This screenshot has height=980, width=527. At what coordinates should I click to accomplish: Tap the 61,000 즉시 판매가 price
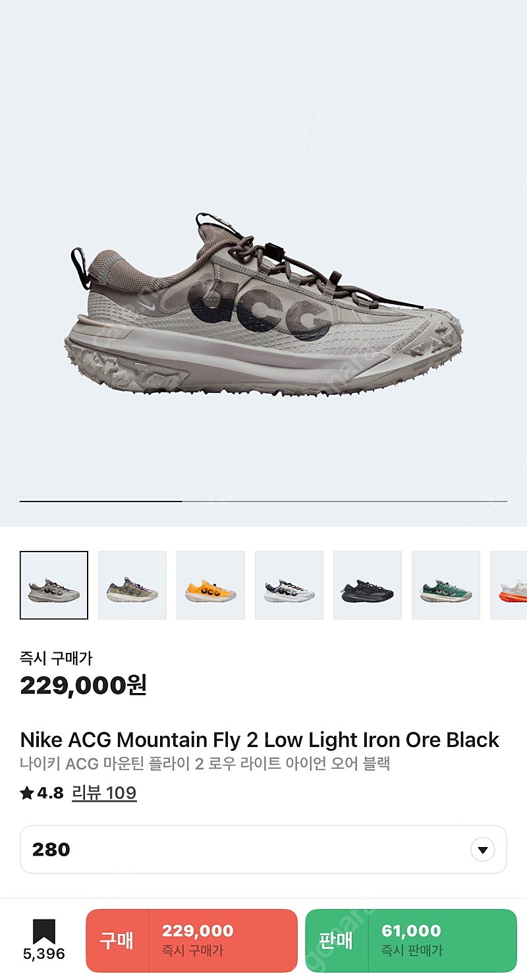tap(412, 940)
